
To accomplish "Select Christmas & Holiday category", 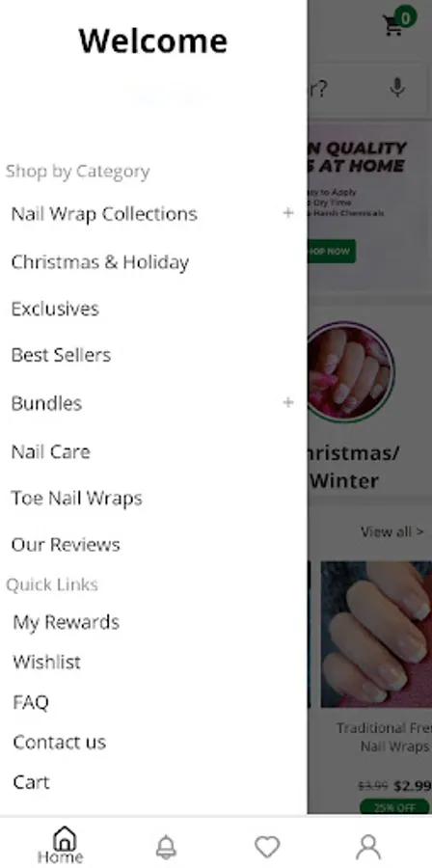I will pos(100,262).
